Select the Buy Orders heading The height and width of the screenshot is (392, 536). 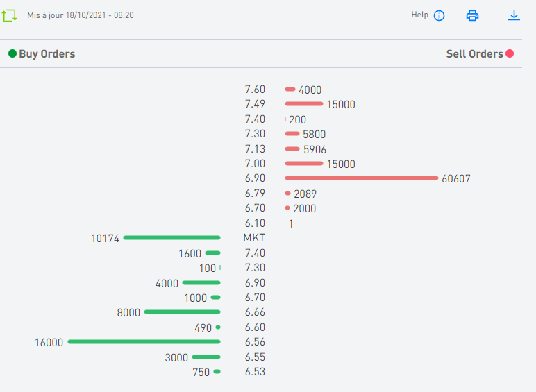pos(47,54)
